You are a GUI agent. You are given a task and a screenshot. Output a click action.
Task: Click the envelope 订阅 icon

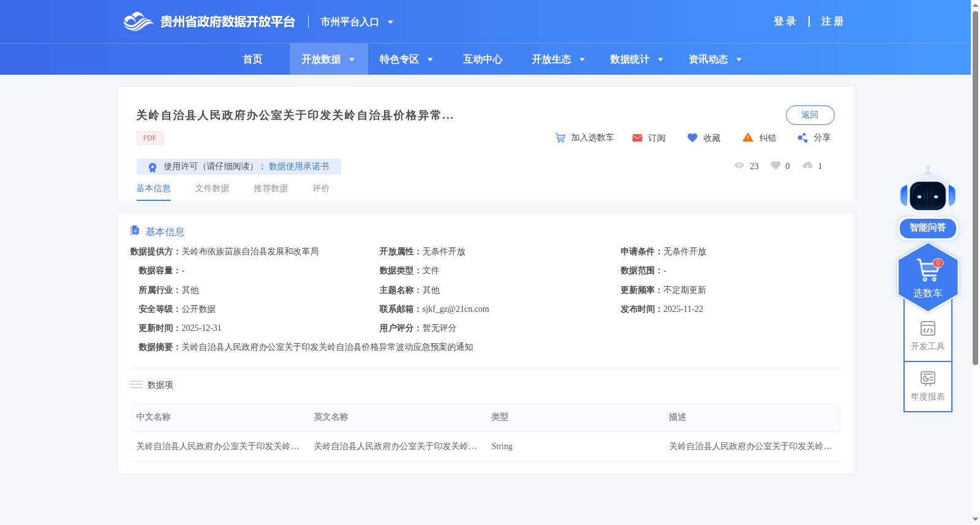(637, 138)
